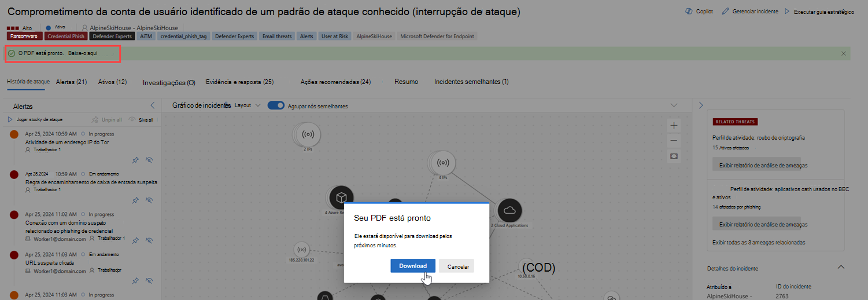This screenshot has height=300, width=868.
Task: Open the Resumo tab
Action: point(406,82)
